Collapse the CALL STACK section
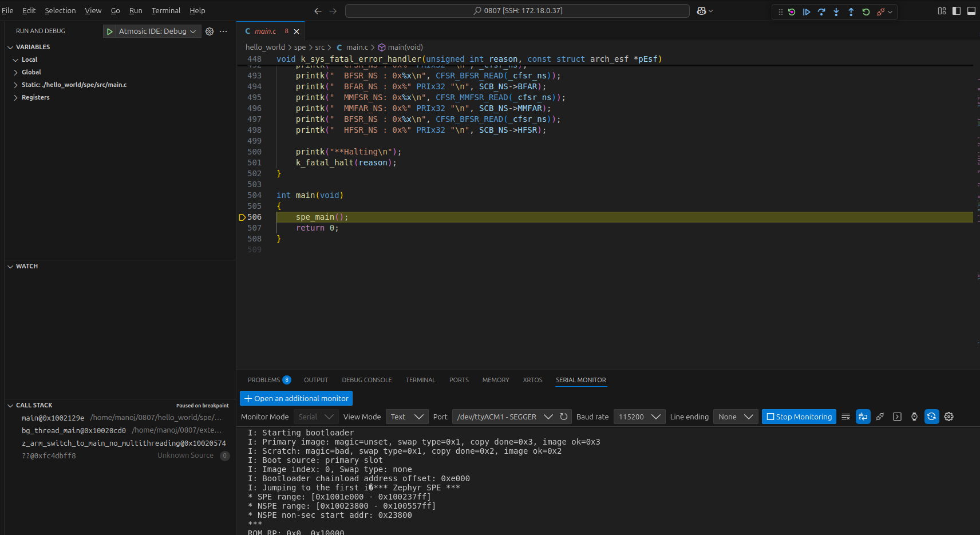This screenshot has height=535, width=980. tap(34, 405)
